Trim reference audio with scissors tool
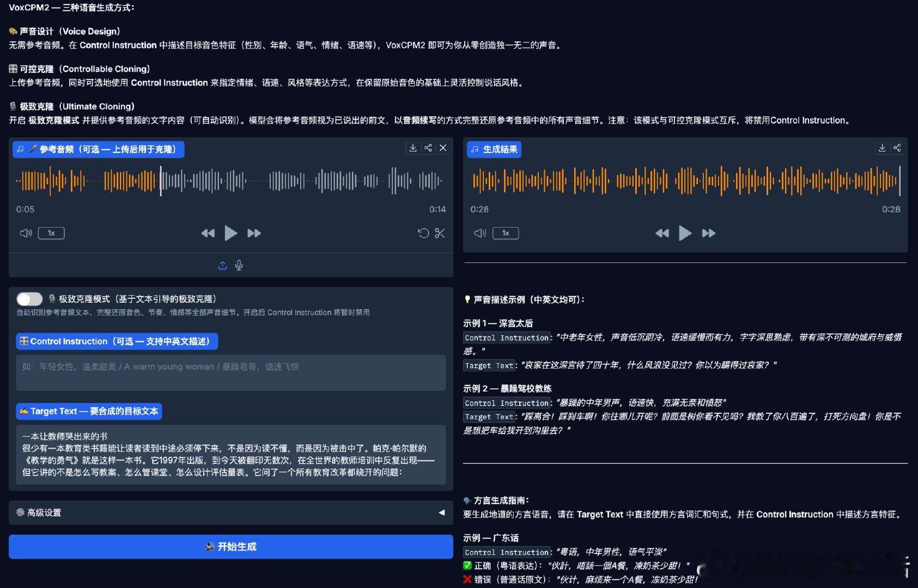The height and width of the screenshot is (588, 918). (440, 233)
